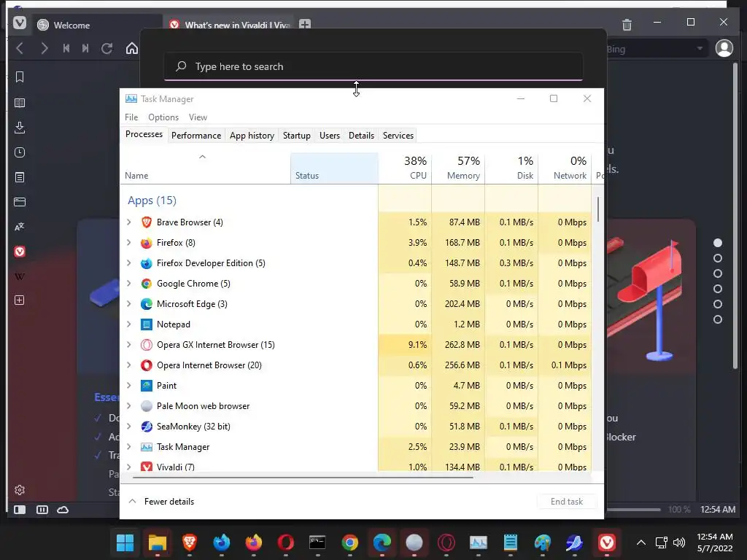
Task: Sort processes by Status column
Action: tap(334, 168)
